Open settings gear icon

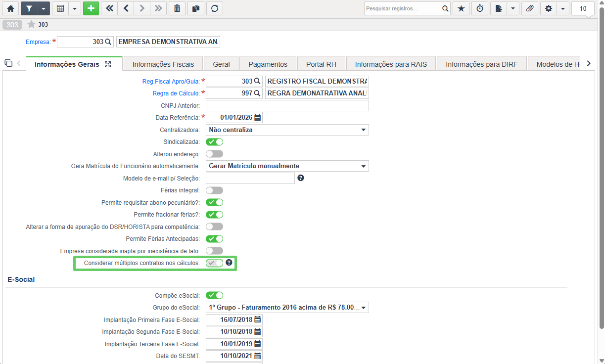[x=548, y=8]
